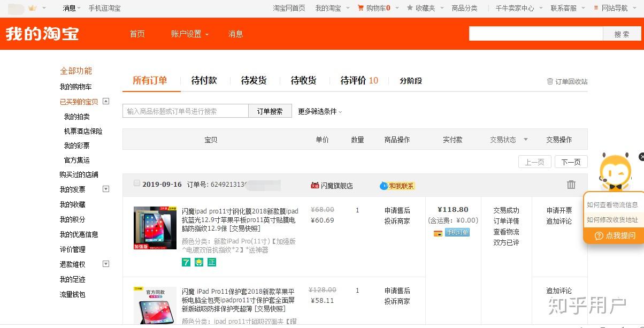Delete order with the trash icon
Screen dimensions: 644x328
(x=571, y=185)
